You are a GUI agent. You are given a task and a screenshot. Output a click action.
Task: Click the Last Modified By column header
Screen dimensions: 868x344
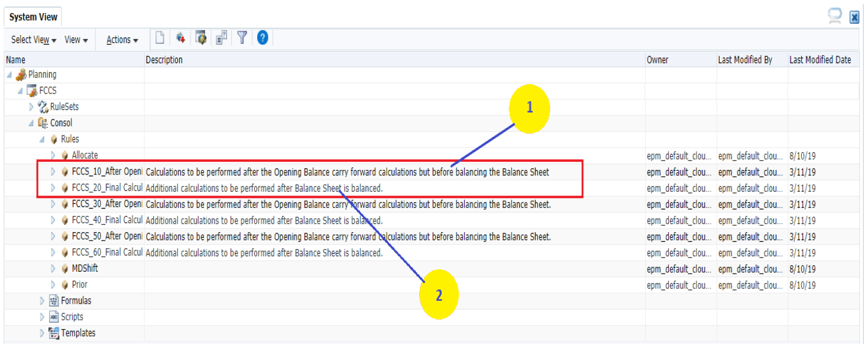click(x=752, y=60)
